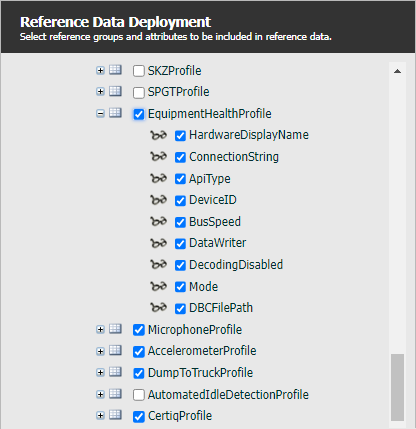Collapse the EquipmentHealthProfile node
416x429 pixels.
[100, 114]
